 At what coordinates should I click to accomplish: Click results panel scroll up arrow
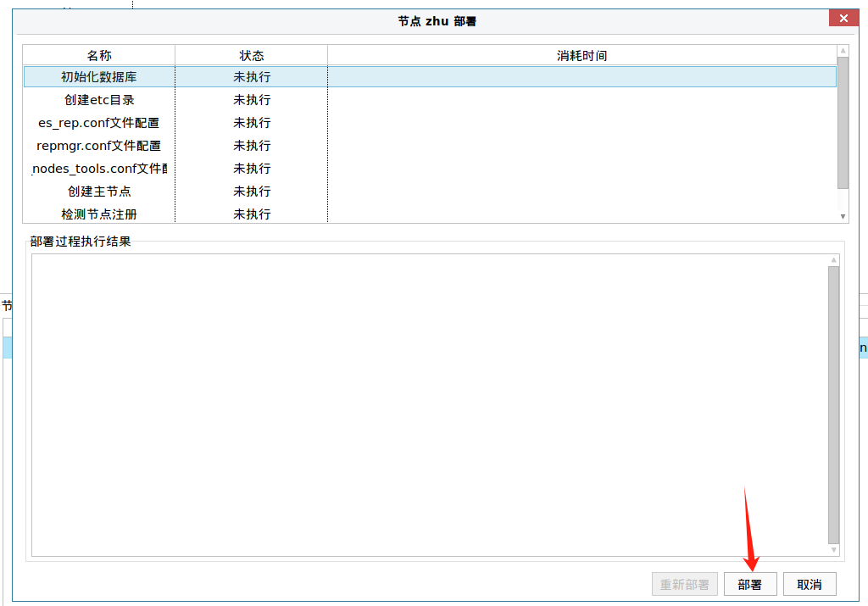834,260
